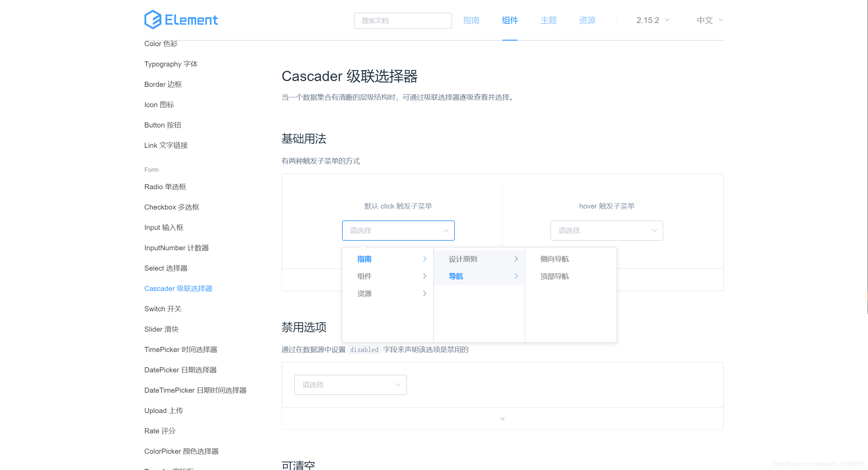Open the hover-trigger cascader dropdown
The image size is (868, 470).
pos(606,231)
